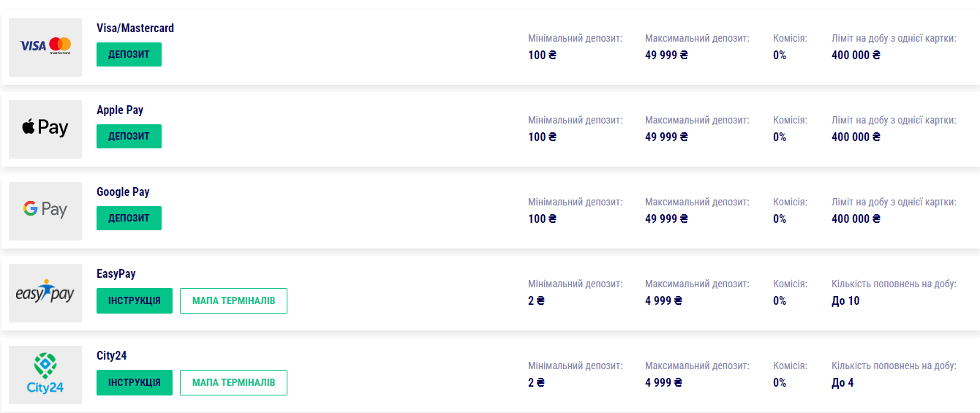Open Мапа терміналів for City24
The image size is (980, 413).
[x=233, y=382]
